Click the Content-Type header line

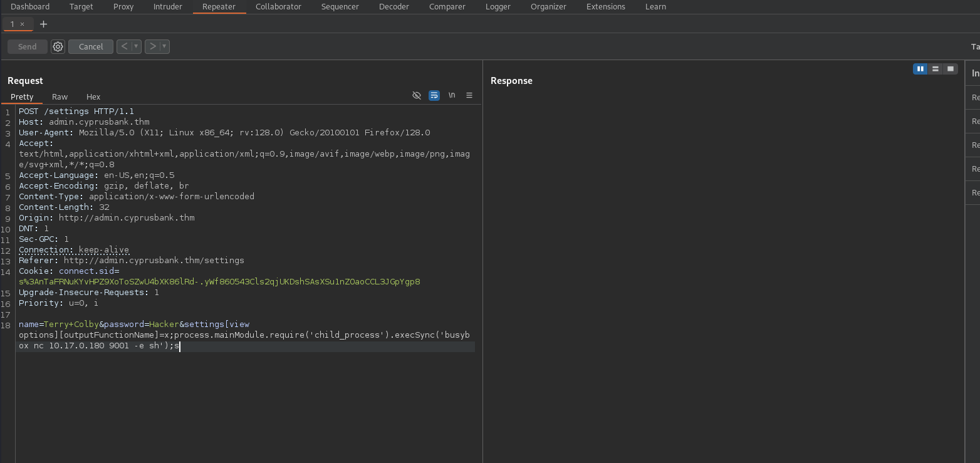(137, 197)
